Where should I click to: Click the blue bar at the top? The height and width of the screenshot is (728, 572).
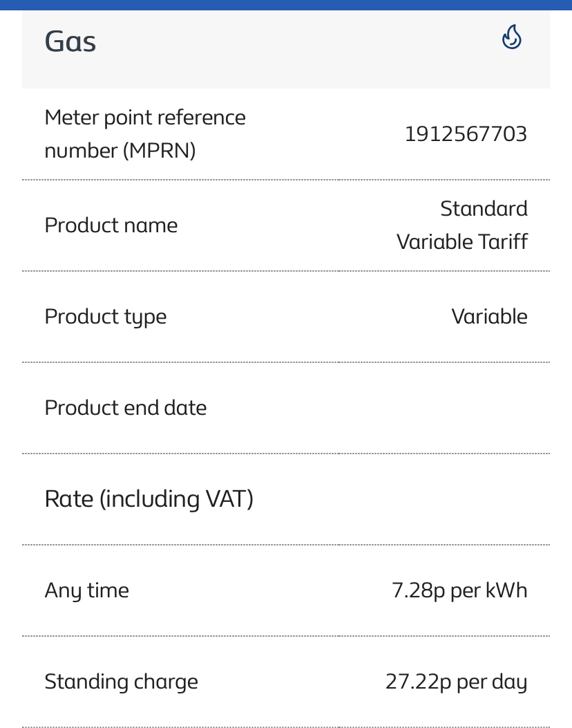point(286,5)
